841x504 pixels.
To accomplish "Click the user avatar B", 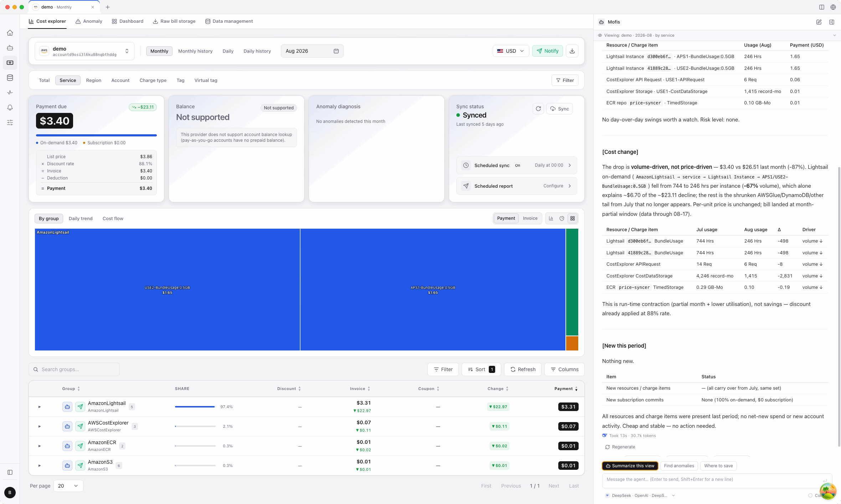I will [x=10, y=493].
